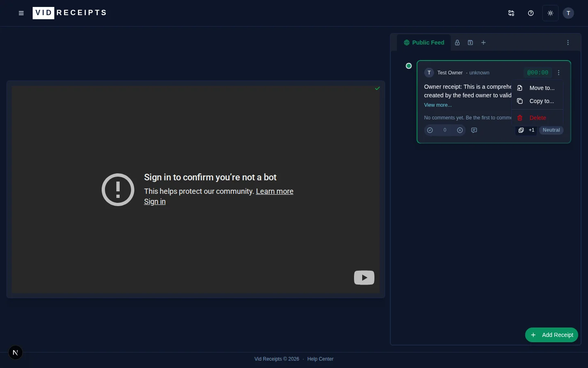
Task: Click the copy-receipt icon showing +1
Action: [526, 130]
